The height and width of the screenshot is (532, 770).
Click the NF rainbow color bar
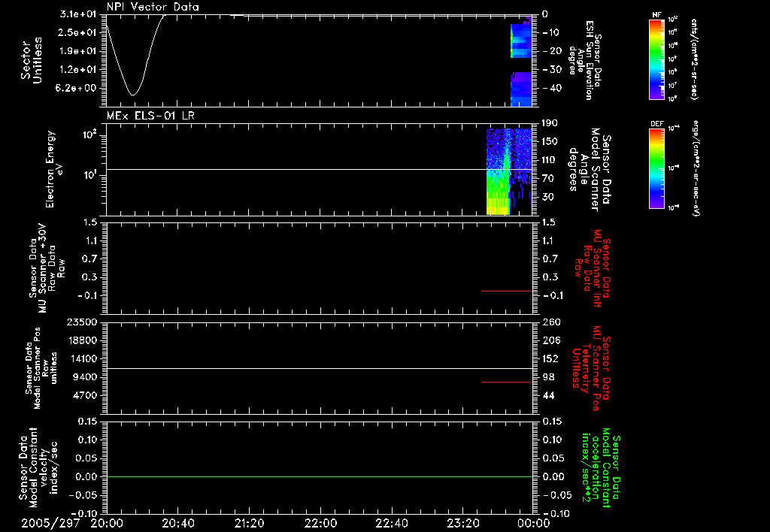coord(657,59)
